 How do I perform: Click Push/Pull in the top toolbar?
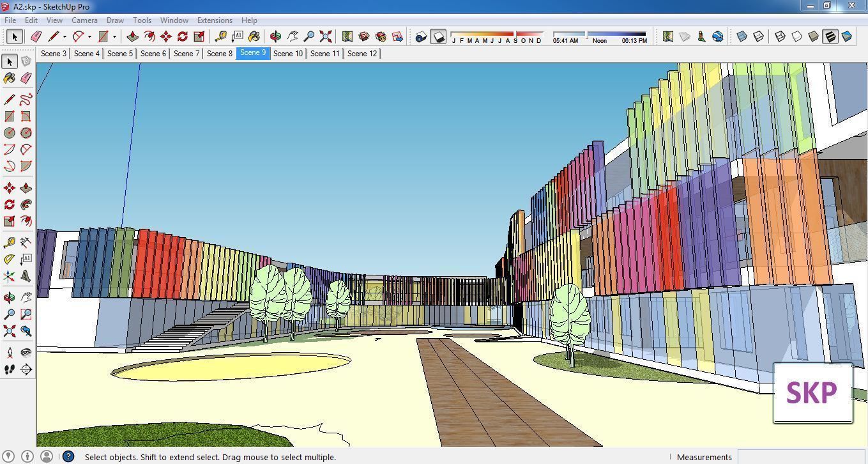[133, 36]
